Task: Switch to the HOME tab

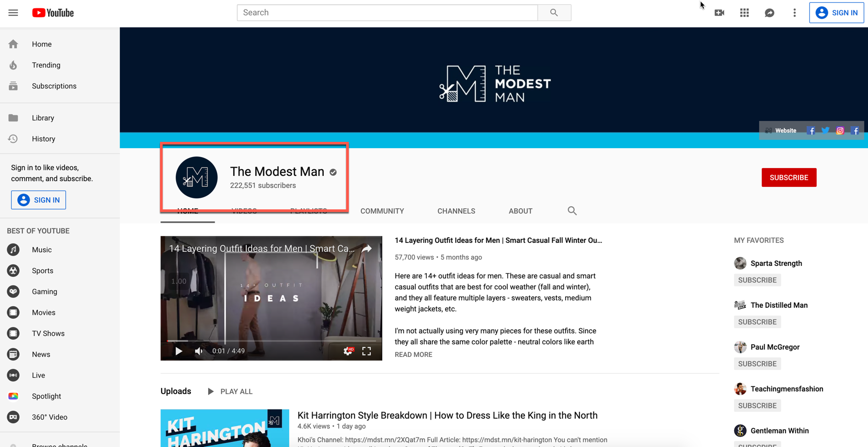Action: [x=188, y=211]
